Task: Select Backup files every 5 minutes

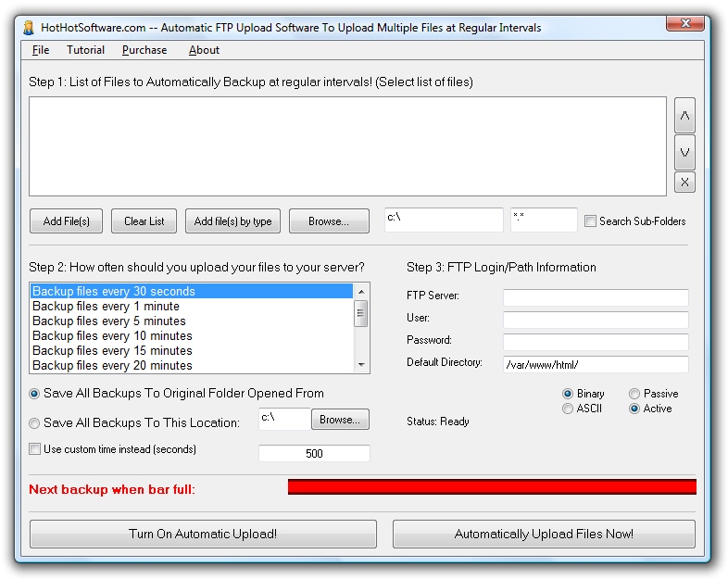Action: [x=192, y=321]
